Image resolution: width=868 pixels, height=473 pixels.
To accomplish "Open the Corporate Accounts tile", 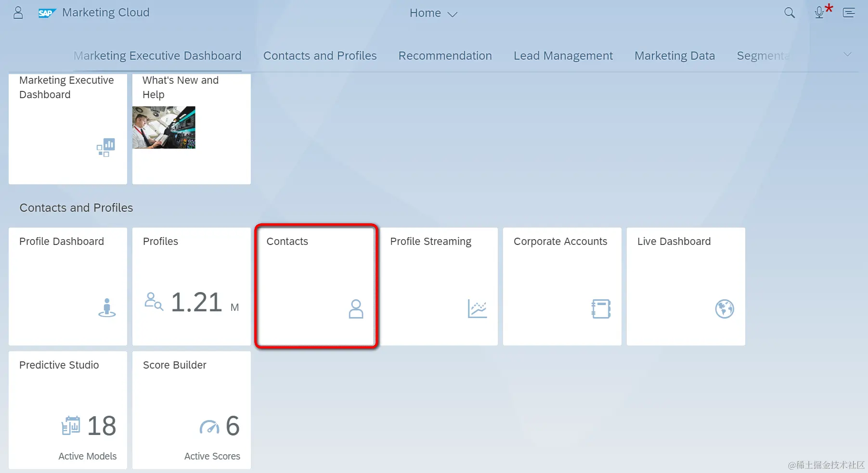I will [562, 286].
